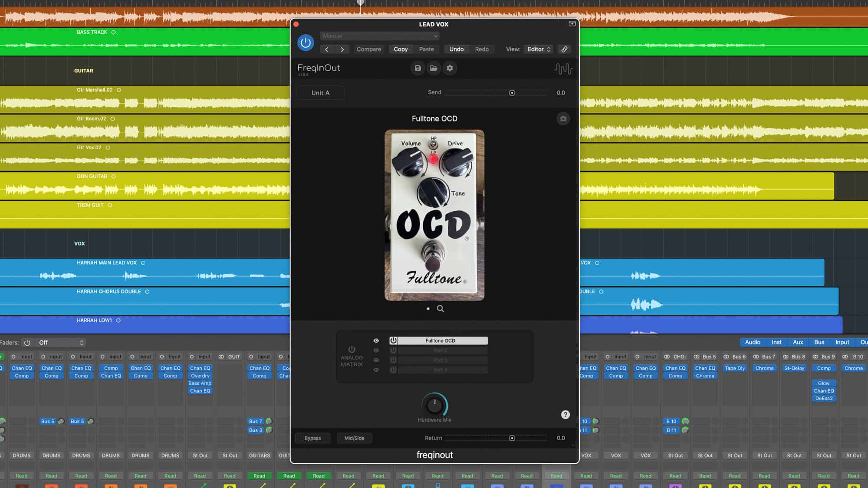Viewport: 868px width, 488px height.
Task: Select the HARRAH CHORUS DOUBLE region
Action: (x=145, y=301)
